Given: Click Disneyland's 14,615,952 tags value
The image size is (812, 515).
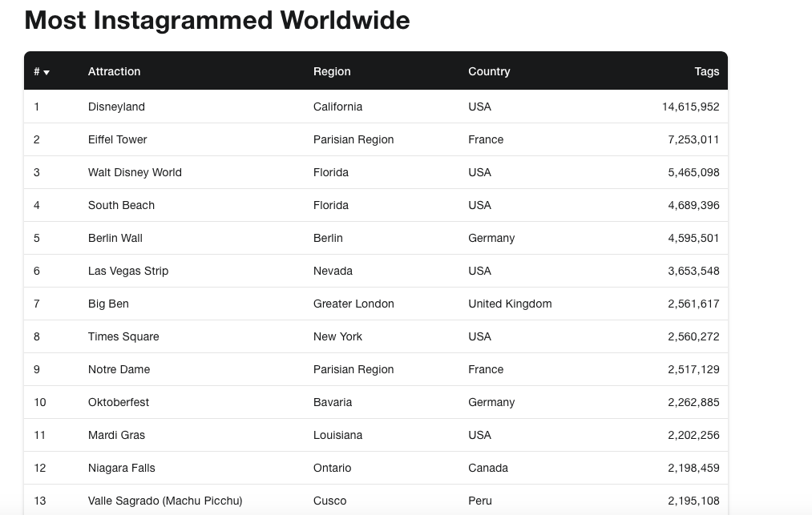Looking at the screenshot, I should (690, 107).
